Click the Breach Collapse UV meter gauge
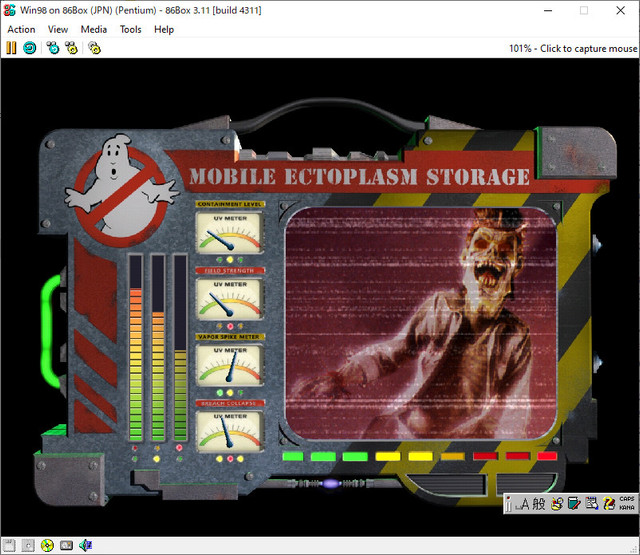 coord(229,431)
